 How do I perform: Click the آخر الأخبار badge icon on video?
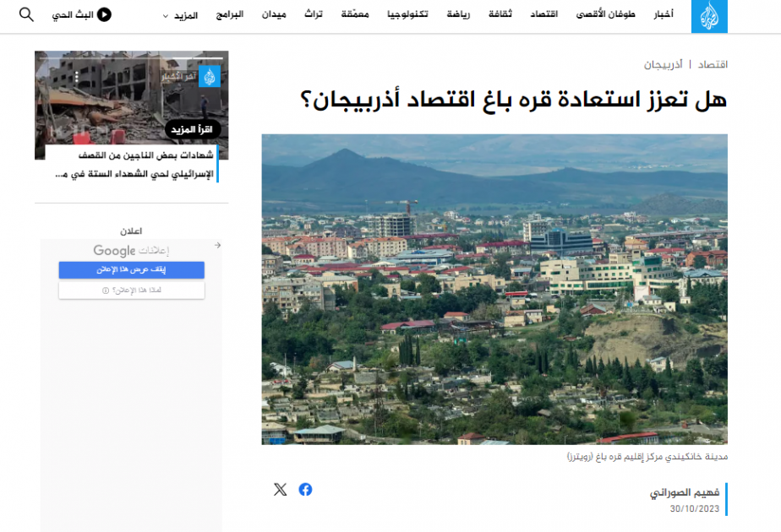[x=210, y=77]
